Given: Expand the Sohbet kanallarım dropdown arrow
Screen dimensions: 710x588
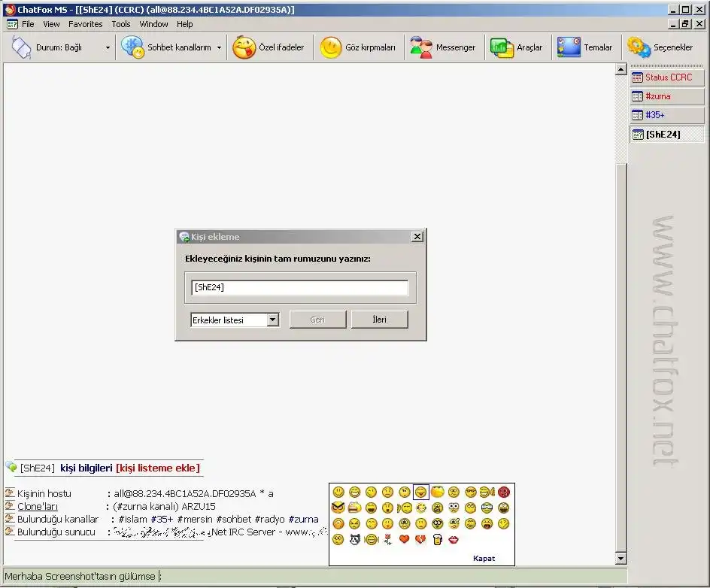Looking at the screenshot, I should (219, 47).
